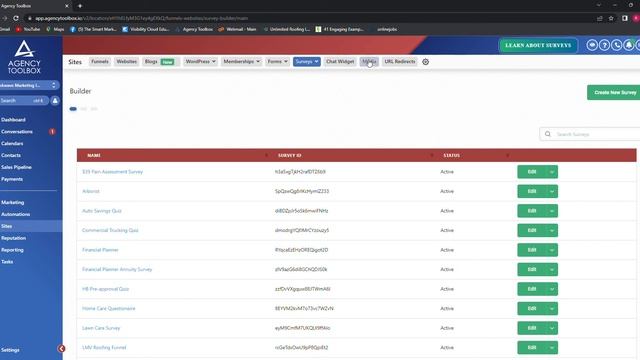
Task: Open the onlinejobs bookmark
Action: click(387, 29)
